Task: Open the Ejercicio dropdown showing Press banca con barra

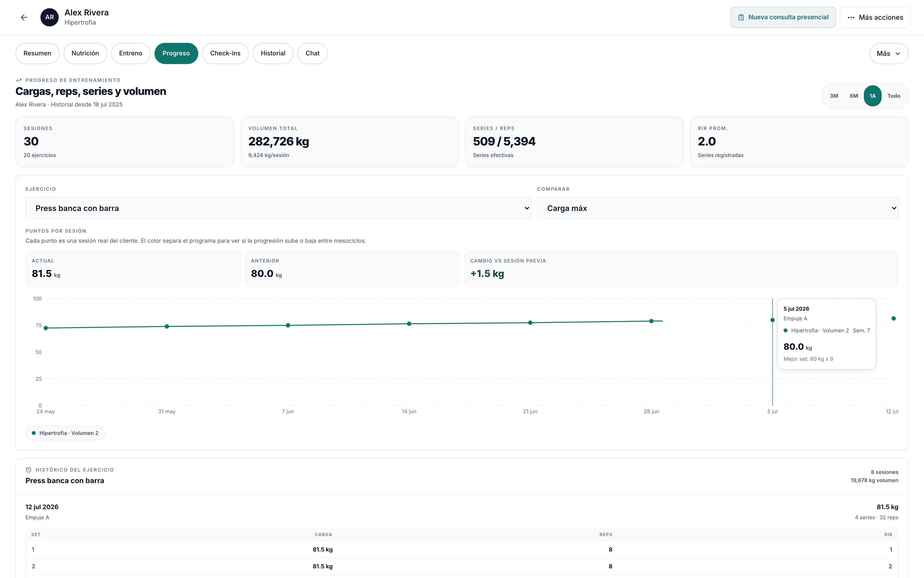Action: point(278,208)
